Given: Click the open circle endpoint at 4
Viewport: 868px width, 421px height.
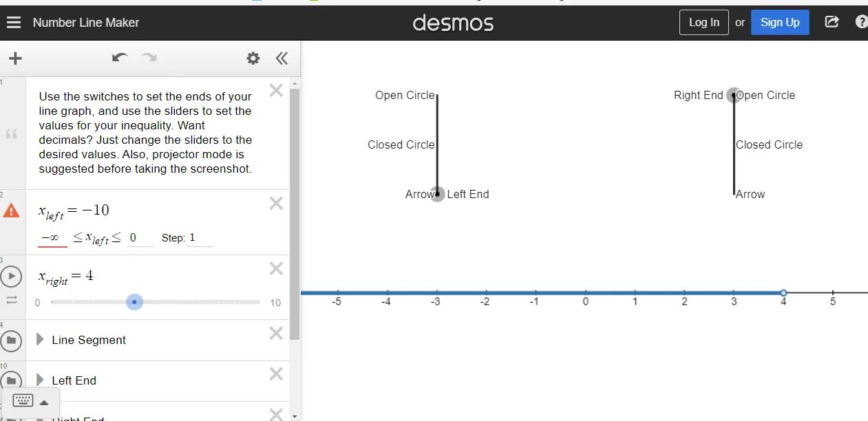Looking at the screenshot, I should 783,293.
